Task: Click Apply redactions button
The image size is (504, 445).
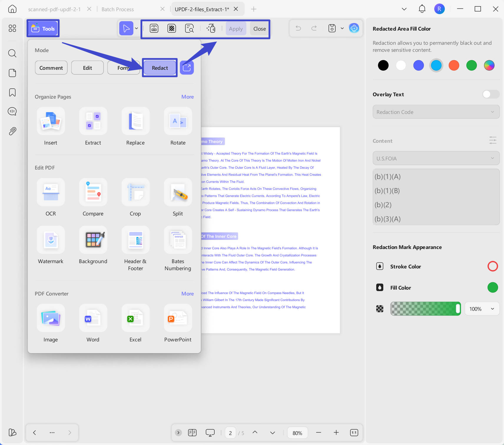Action: (236, 29)
